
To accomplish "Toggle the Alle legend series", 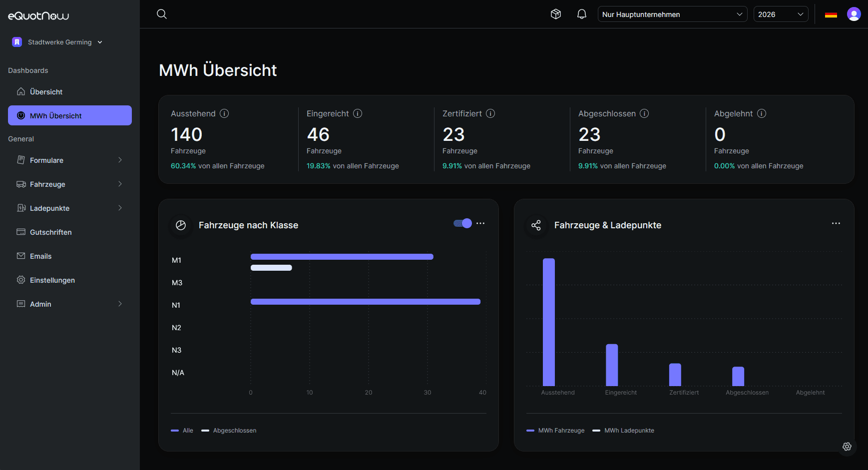I will (x=182, y=431).
